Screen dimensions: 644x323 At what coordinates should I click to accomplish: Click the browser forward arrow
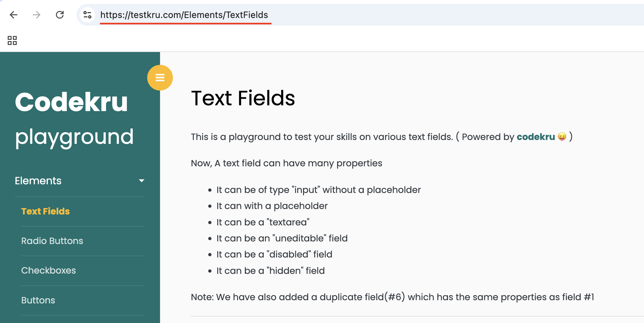click(37, 15)
